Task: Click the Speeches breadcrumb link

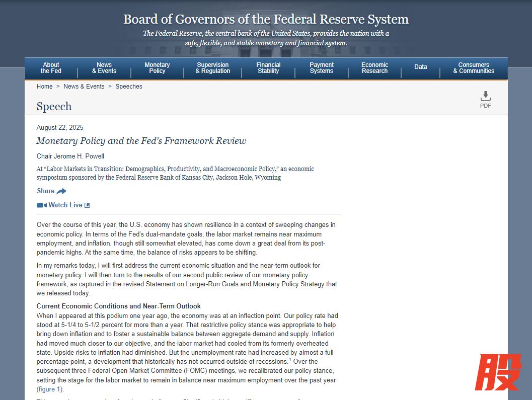Action: coord(129,87)
